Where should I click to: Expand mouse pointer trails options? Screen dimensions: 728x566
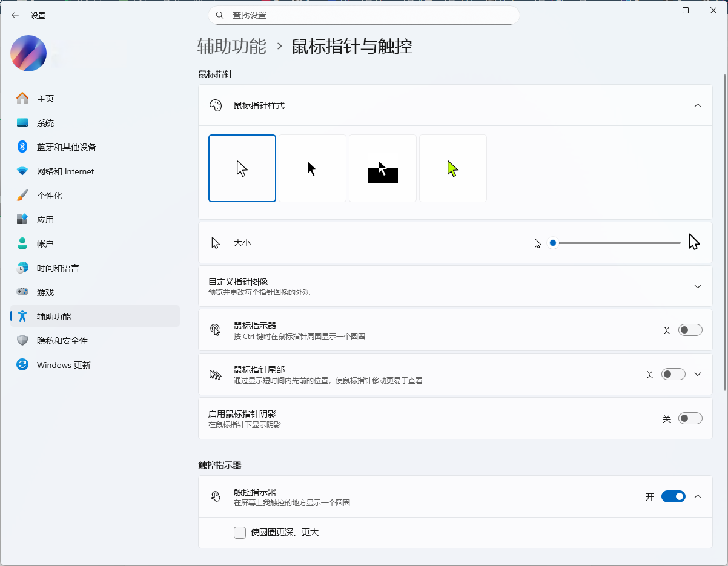(698, 374)
